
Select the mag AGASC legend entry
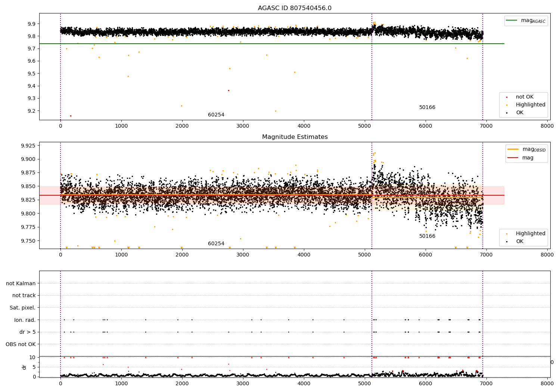click(526, 21)
